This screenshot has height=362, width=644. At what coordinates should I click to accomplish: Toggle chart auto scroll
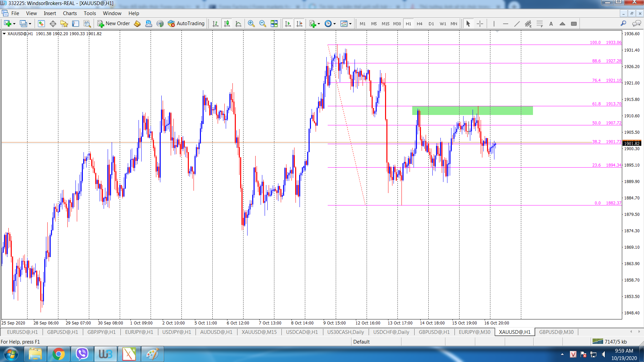(288, 23)
